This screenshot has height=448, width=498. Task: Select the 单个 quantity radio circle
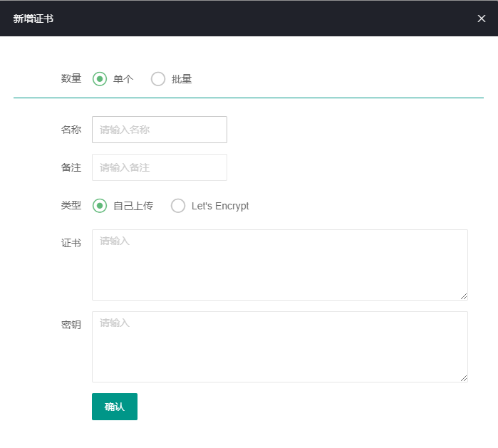100,79
